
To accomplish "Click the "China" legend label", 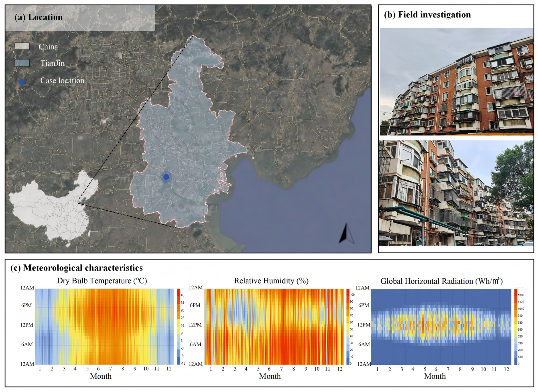I will pos(48,47).
